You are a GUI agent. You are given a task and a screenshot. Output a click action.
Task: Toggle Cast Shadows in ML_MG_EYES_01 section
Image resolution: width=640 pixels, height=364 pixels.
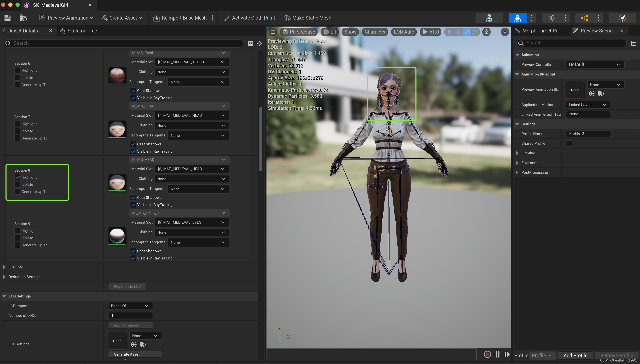click(134, 251)
